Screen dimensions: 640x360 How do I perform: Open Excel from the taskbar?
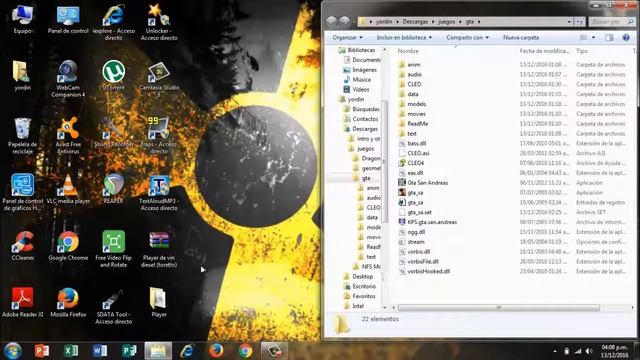(71, 351)
